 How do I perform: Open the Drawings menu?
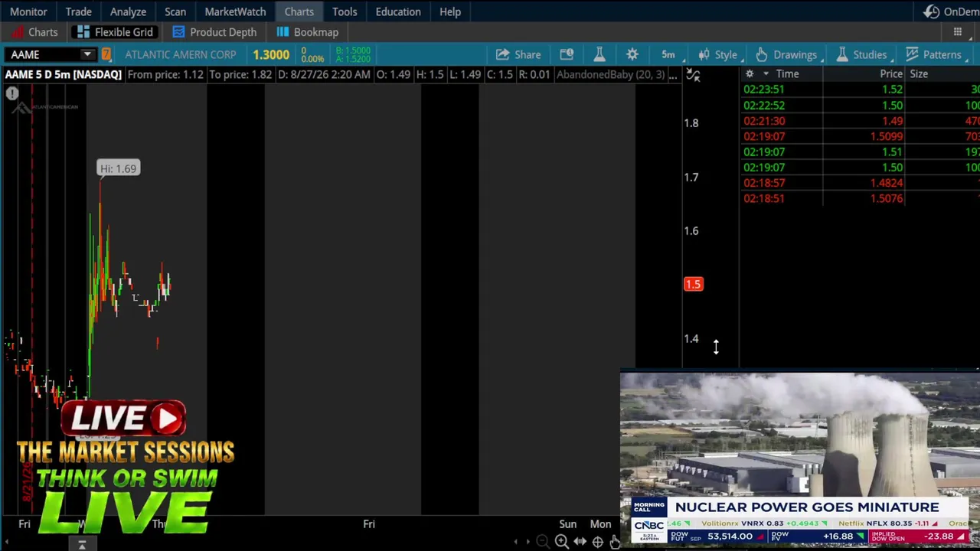tap(786, 54)
